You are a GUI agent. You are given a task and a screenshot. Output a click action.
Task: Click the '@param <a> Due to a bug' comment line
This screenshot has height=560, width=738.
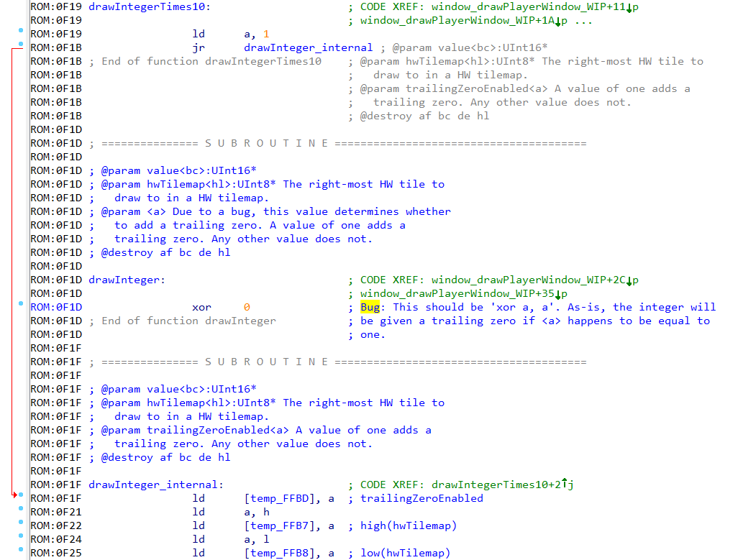[x=270, y=211]
